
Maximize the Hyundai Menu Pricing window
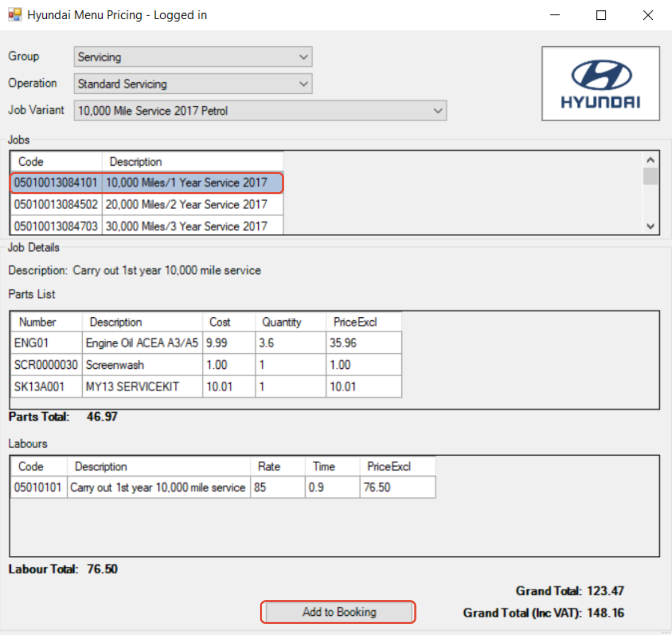pyautogui.click(x=601, y=15)
